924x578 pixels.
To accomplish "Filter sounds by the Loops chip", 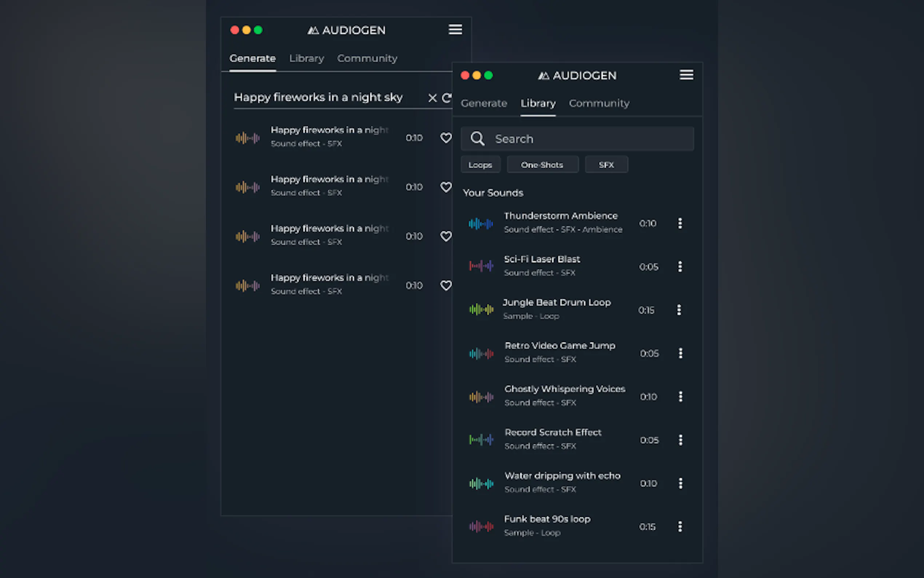I will (x=480, y=165).
